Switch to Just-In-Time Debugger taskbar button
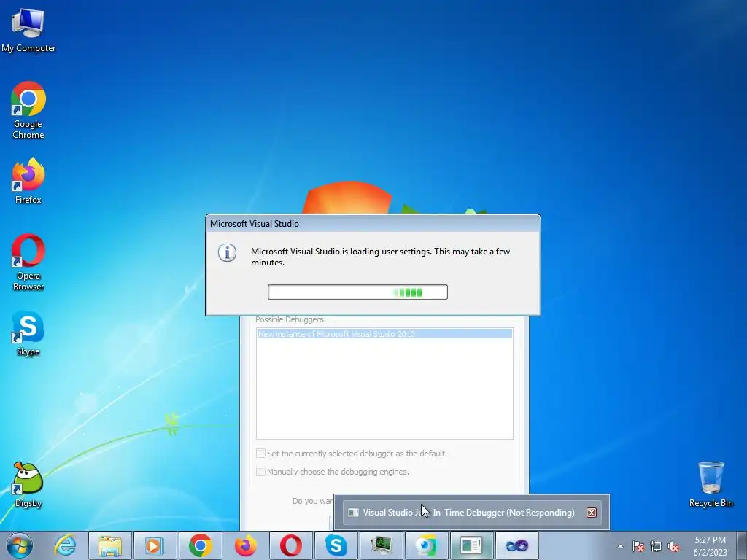The image size is (747, 560). (x=472, y=545)
